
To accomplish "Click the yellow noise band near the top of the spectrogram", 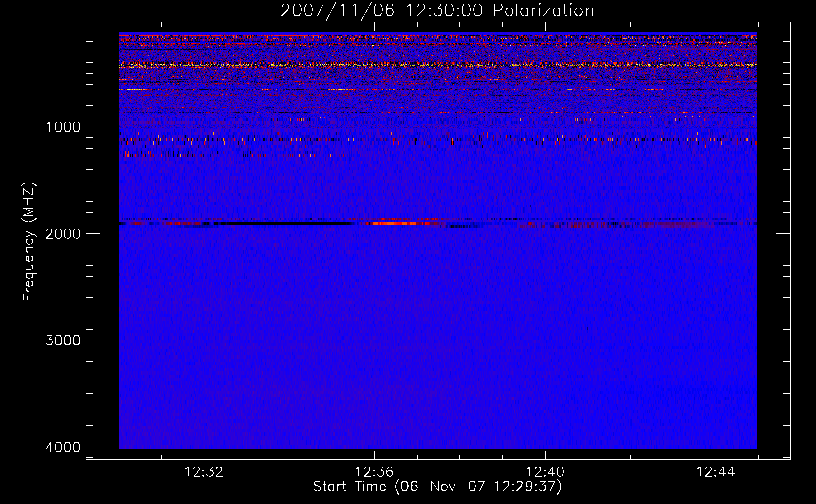I will click(x=438, y=65).
